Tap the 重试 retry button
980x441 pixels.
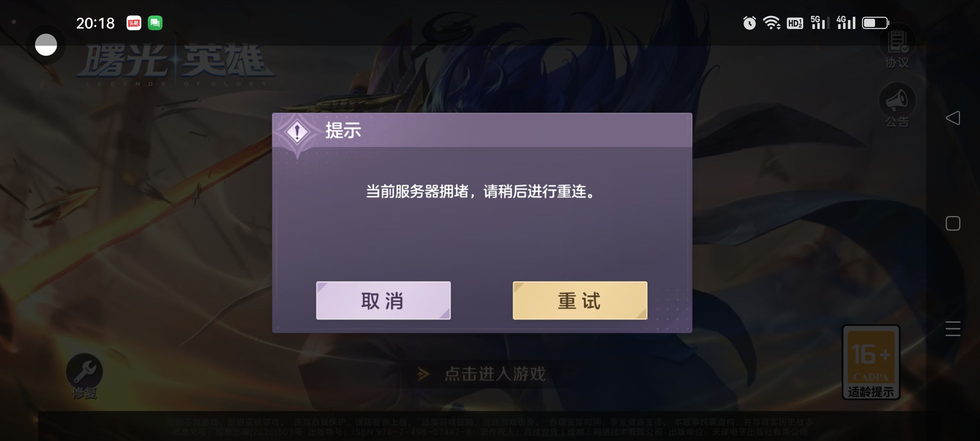(580, 301)
